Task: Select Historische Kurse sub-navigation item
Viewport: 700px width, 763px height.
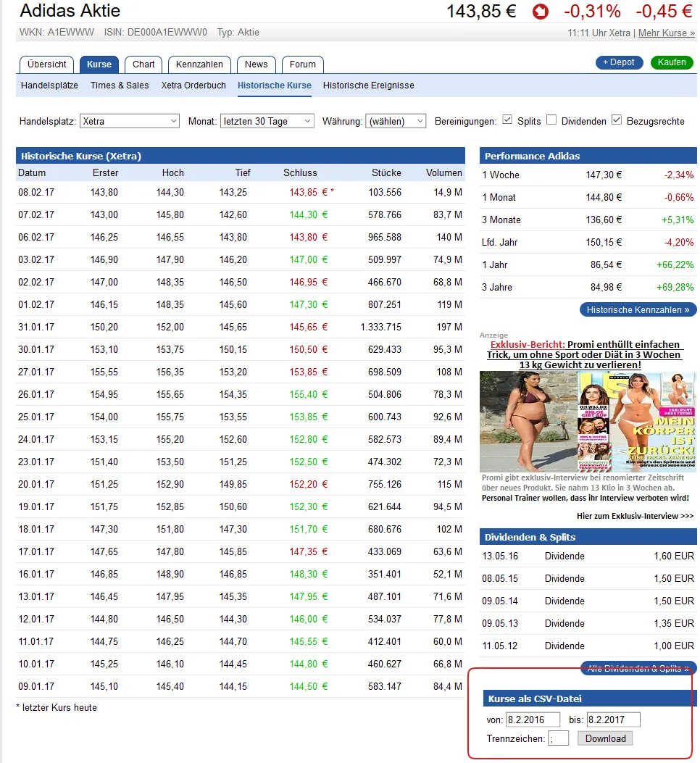Action: 274,86
